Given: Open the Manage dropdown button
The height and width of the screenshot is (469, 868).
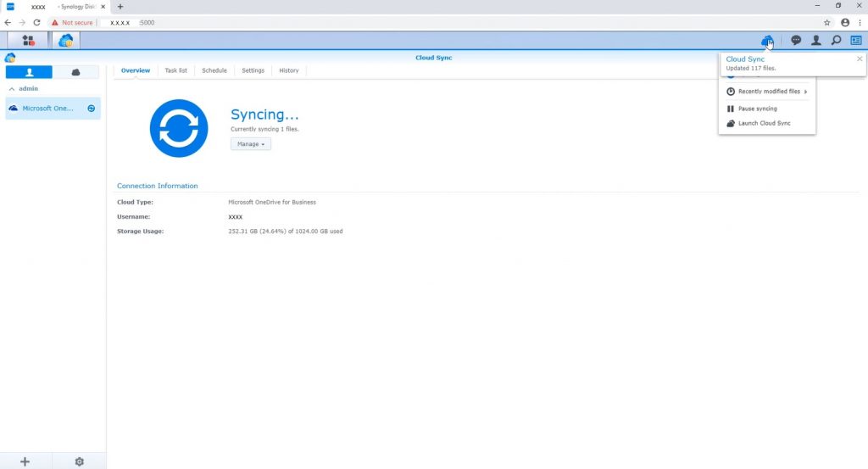Looking at the screenshot, I should click(251, 144).
